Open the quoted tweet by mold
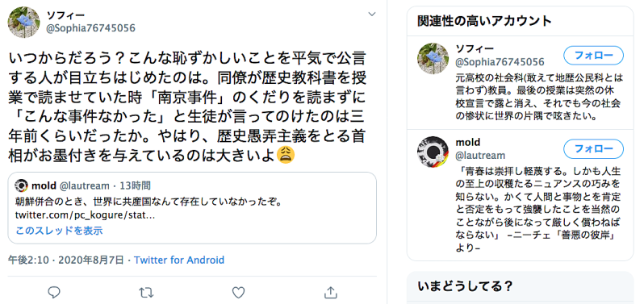This screenshot has width=644, height=304. click(192, 207)
